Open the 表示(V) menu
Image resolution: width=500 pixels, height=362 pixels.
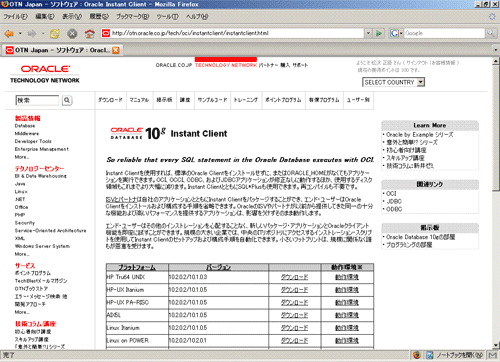(72, 16)
